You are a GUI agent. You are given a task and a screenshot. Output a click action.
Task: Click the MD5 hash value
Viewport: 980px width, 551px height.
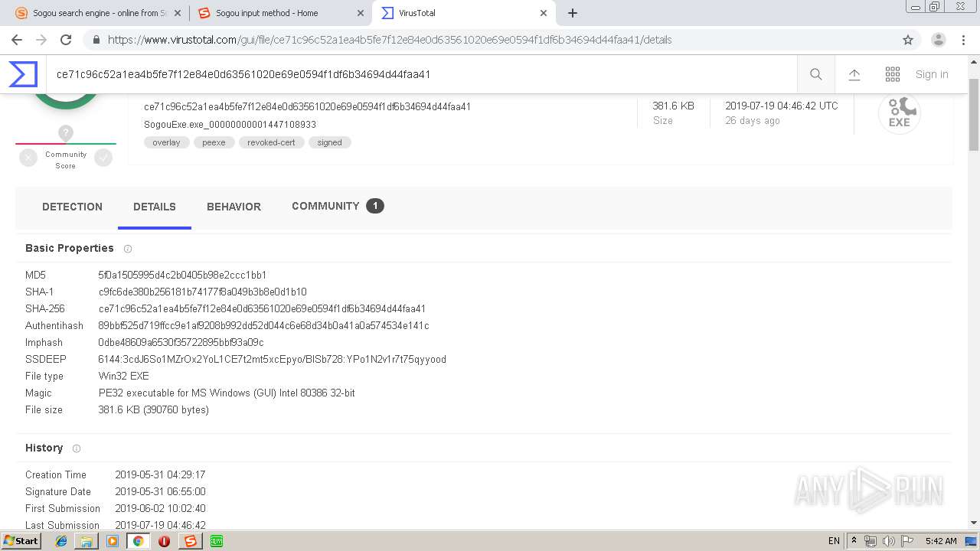[x=182, y=275]
